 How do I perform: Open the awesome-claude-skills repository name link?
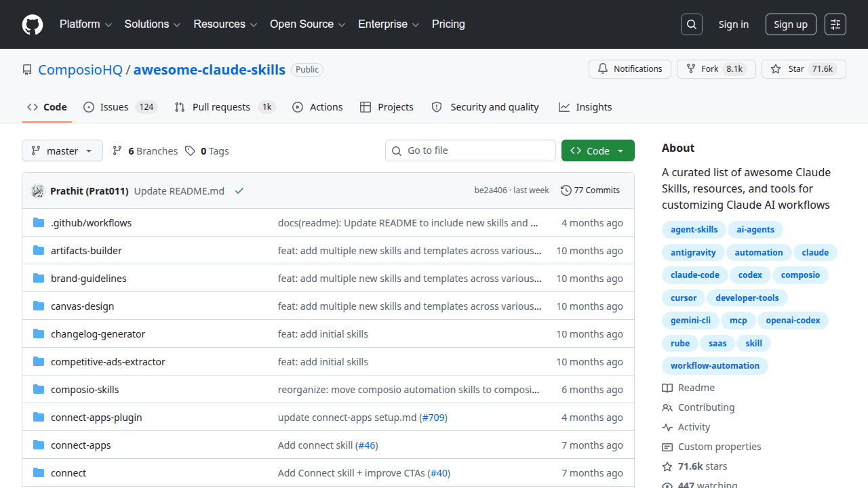[x=210, y=70]
